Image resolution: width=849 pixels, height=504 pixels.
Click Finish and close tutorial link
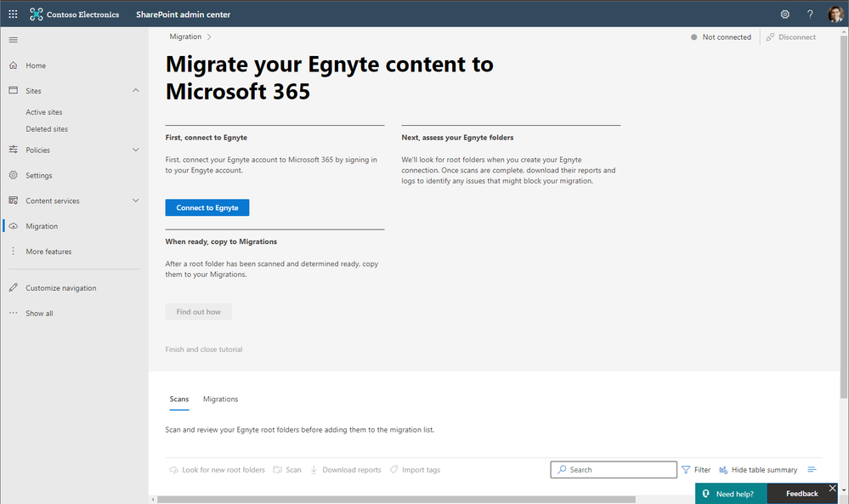pyautogui.click(x=204, y=349)
